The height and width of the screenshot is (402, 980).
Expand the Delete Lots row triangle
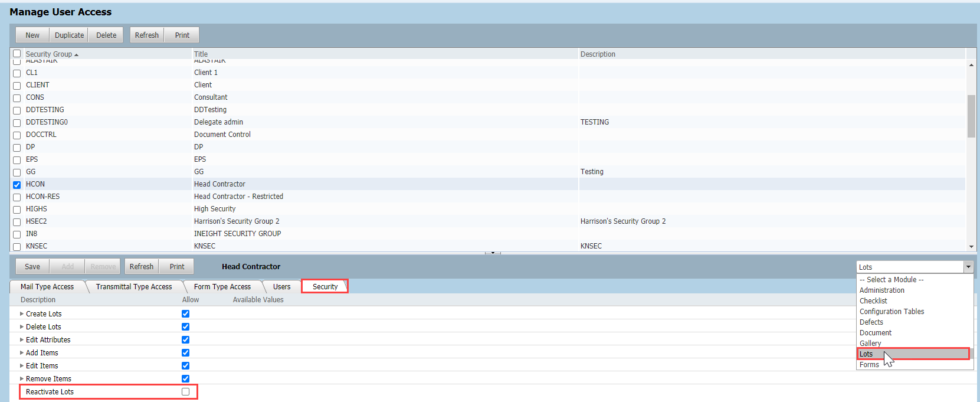pyautogui.click(x=22, y=327)
